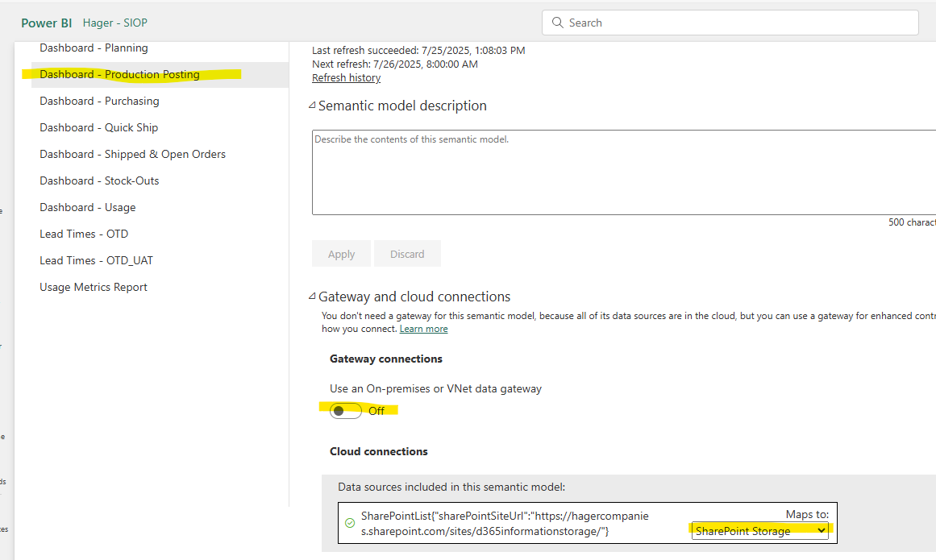936x560 pixels.
Task: Open the Hager - SIOP workspace link
Action: (x=115, y=23)
